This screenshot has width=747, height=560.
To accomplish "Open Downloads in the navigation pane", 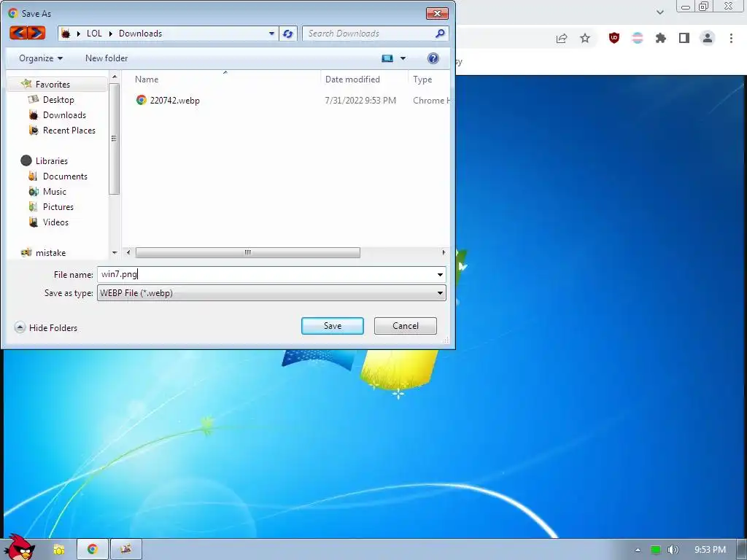I will [x=64, y=114].
